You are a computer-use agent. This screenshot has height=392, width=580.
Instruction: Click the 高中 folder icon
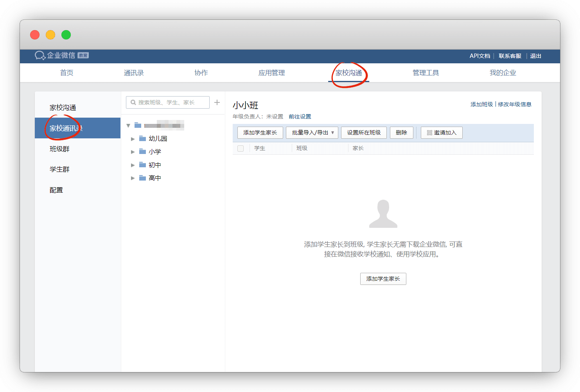point(142,178)
